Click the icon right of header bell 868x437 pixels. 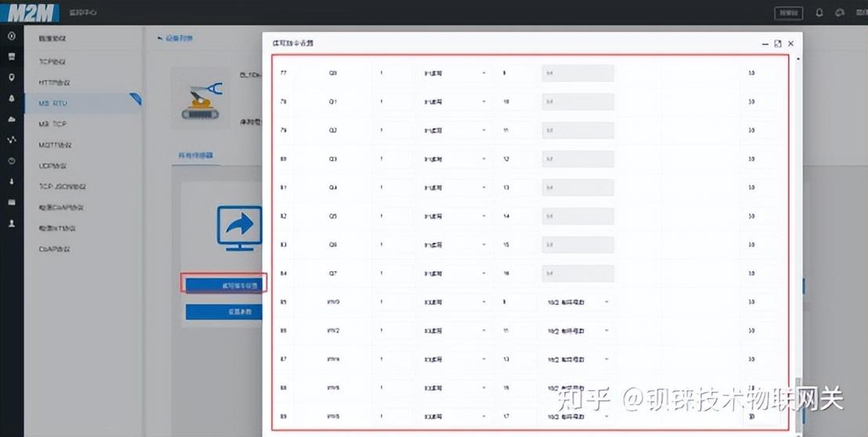(x=840, y=13)
